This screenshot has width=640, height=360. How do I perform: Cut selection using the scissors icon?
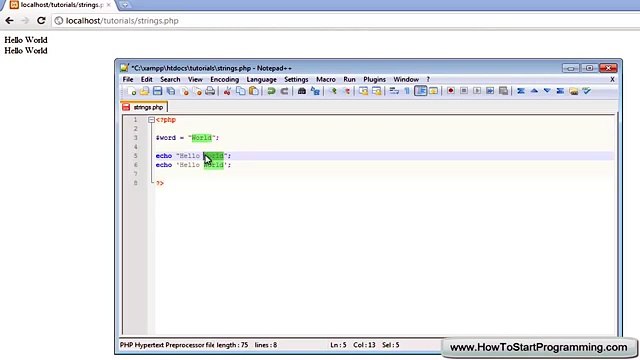(227, 91)
